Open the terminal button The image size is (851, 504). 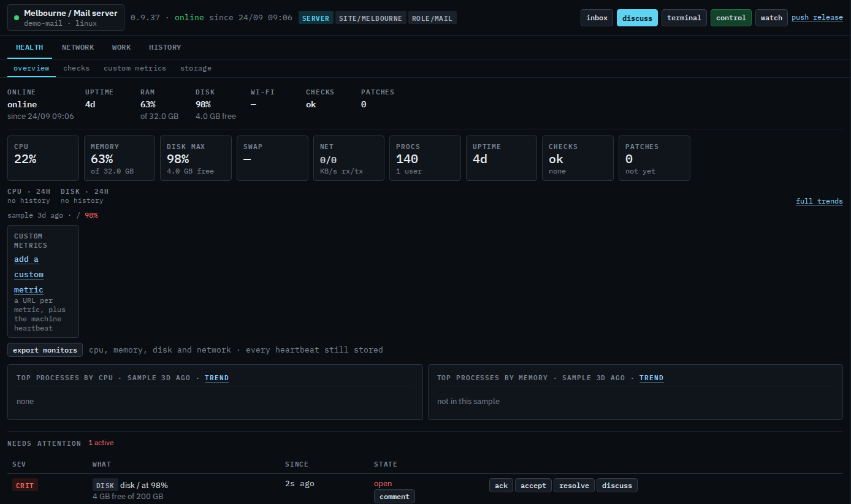684,18
